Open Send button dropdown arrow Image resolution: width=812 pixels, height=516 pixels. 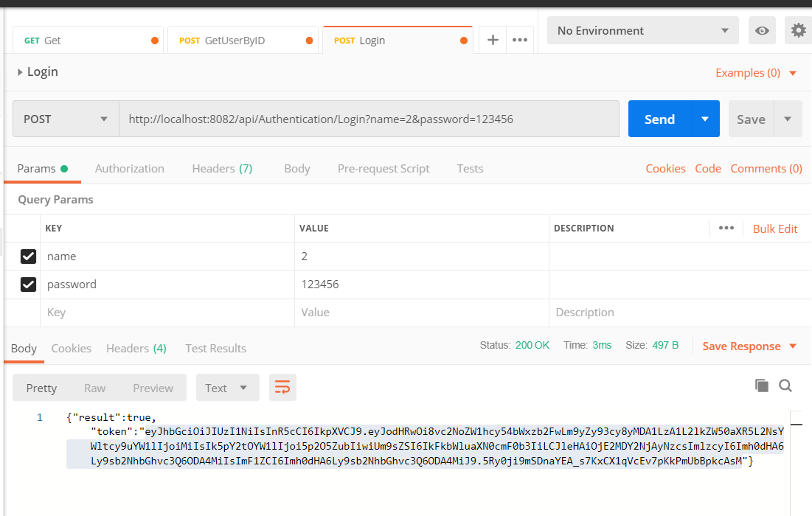[x=705, y=119]
